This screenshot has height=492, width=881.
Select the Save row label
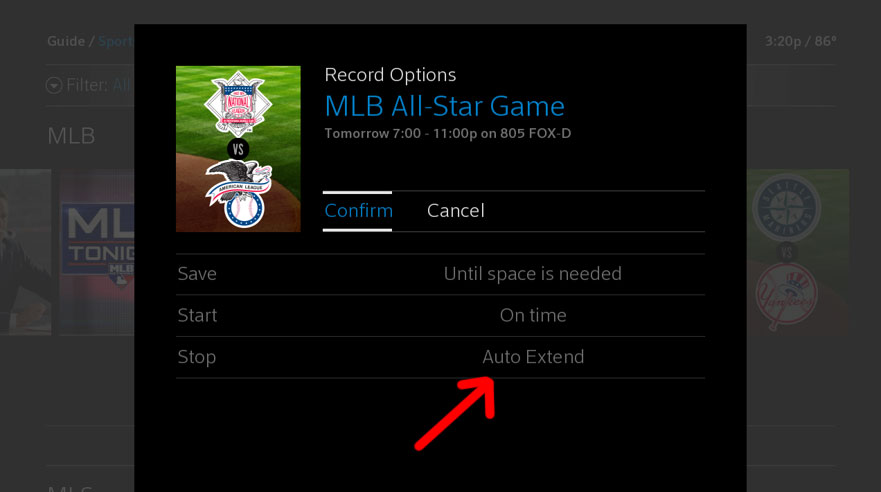point(197,274)
